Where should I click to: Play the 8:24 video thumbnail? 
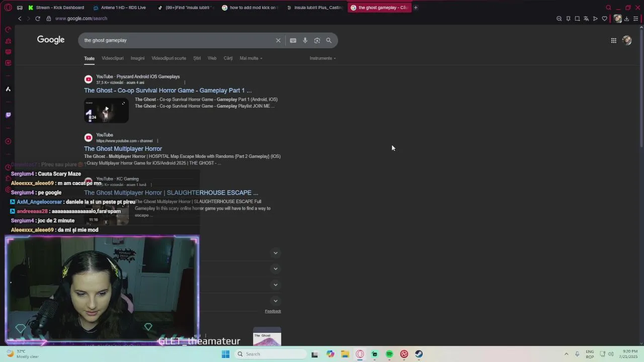click(x=106, y=111)
